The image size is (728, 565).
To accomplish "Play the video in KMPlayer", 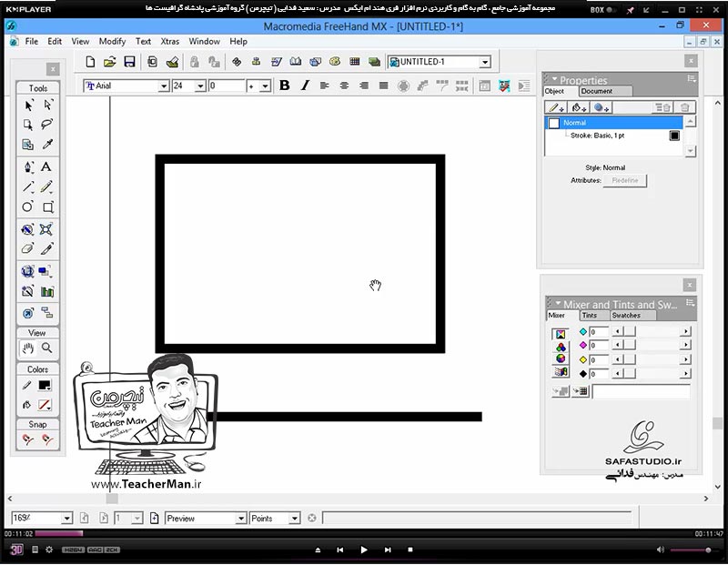I will (x=364, y=550).
